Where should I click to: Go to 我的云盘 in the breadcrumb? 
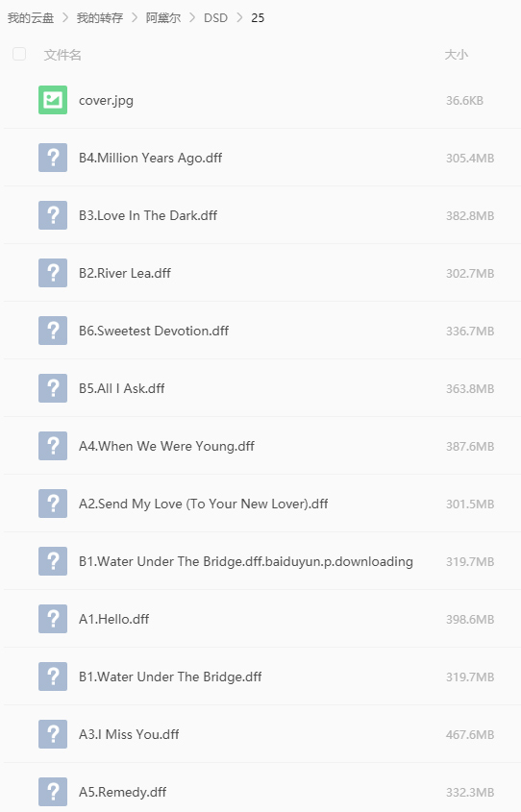click(x=31, y=18)
